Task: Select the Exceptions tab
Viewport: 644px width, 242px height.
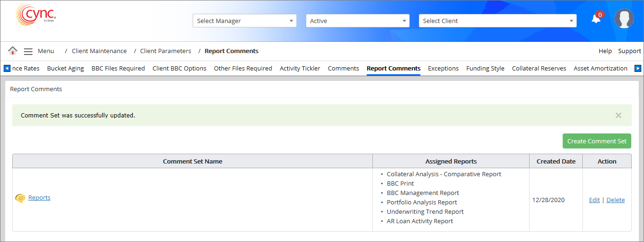Action: [443, 69]
